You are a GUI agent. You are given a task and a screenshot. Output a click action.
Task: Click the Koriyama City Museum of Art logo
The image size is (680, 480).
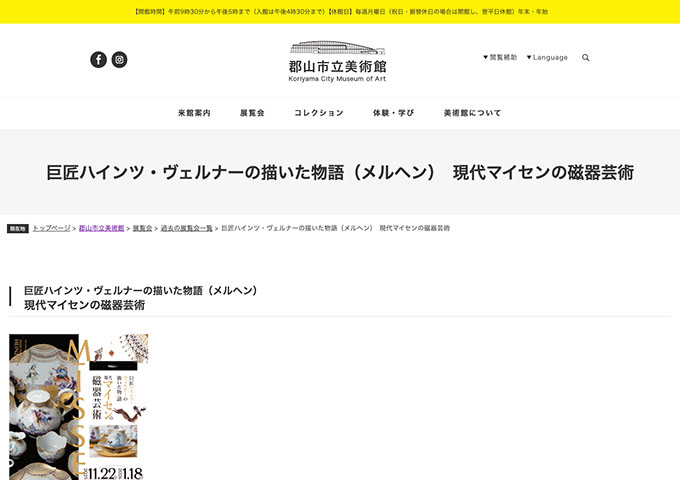point(337,62)
